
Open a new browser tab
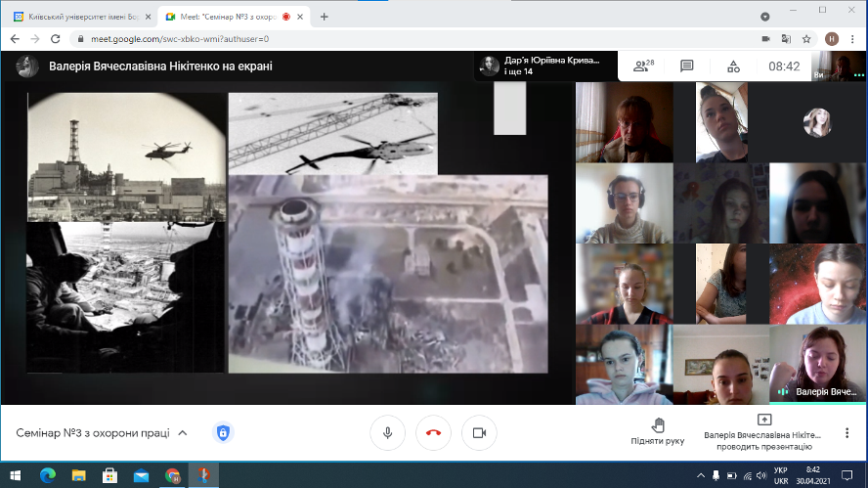[324, 16]
